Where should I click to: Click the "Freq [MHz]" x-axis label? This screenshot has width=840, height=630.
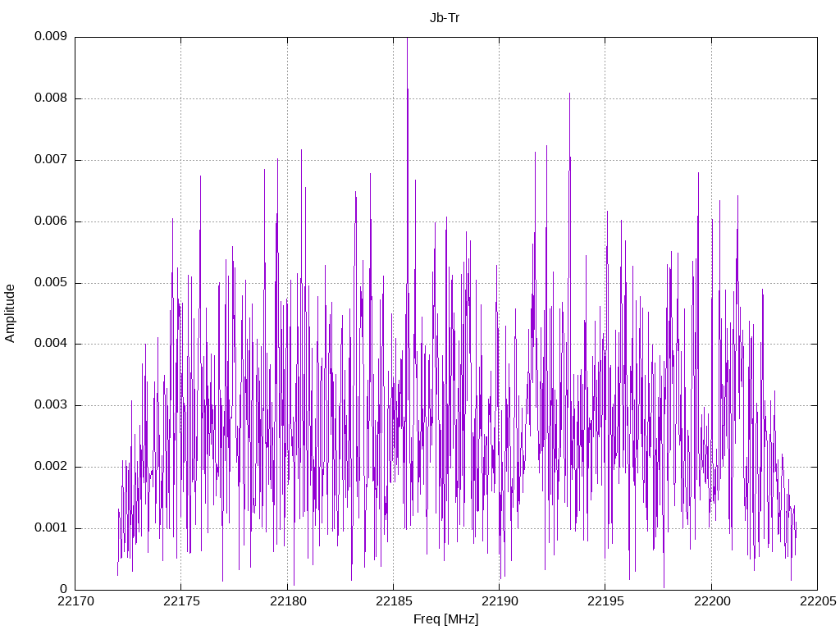coord(445,619)
